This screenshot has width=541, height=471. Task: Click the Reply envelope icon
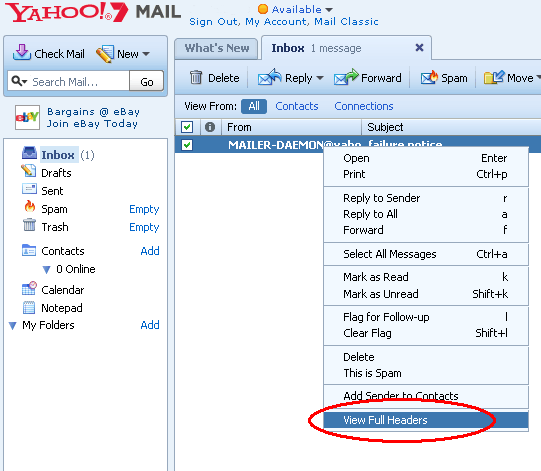point(269,77)
